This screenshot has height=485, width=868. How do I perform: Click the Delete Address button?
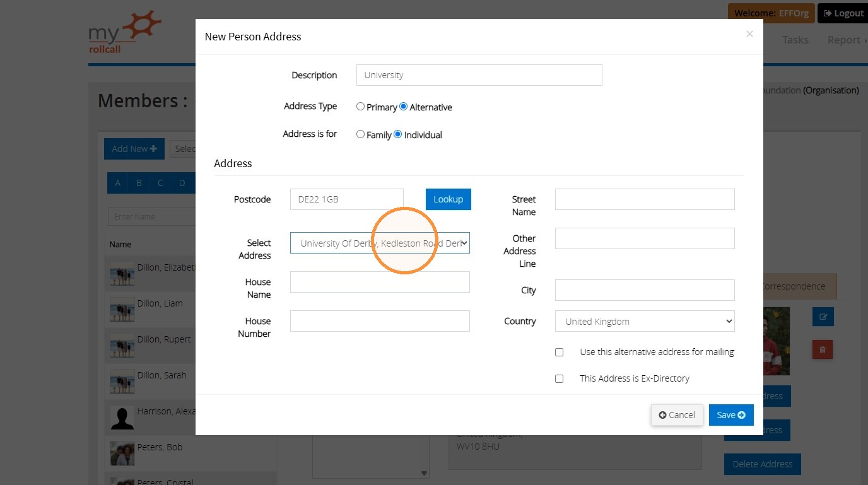tap(763, 464)
